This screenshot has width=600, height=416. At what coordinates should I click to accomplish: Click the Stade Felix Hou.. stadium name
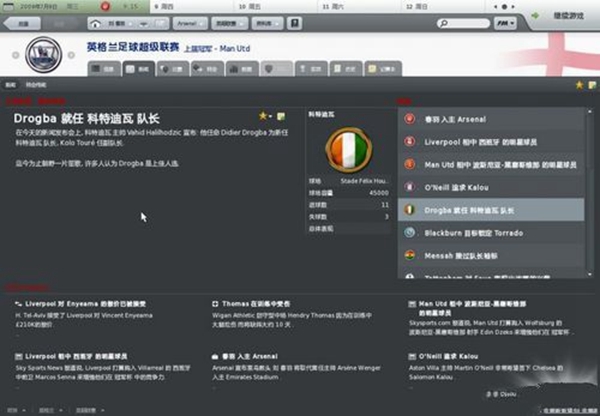[x=365, y=181]
